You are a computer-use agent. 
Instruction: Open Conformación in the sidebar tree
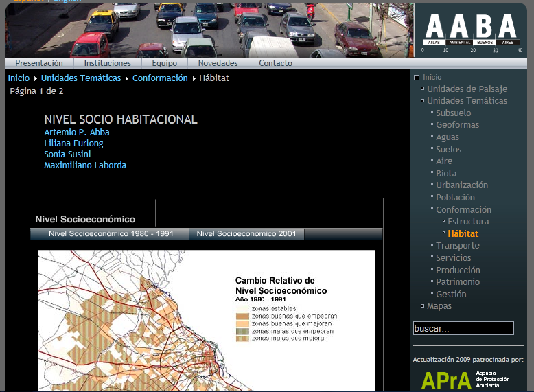[x=463, y=209]
